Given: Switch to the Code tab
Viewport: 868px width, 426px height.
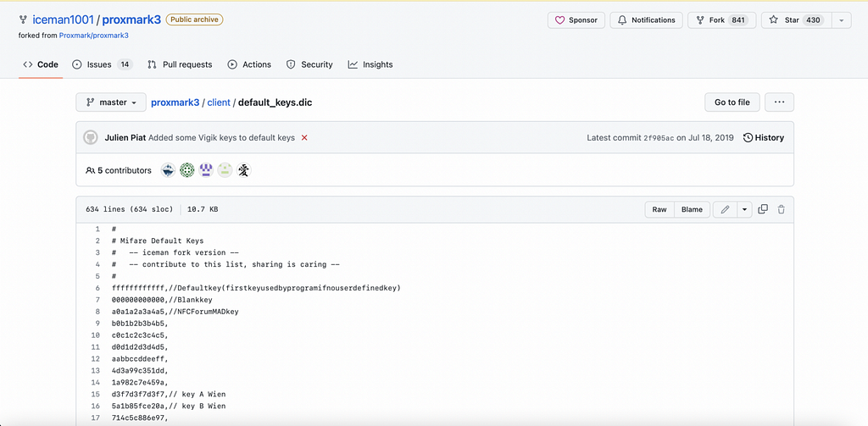Looking at the screenshot, I should pos(41,64).
